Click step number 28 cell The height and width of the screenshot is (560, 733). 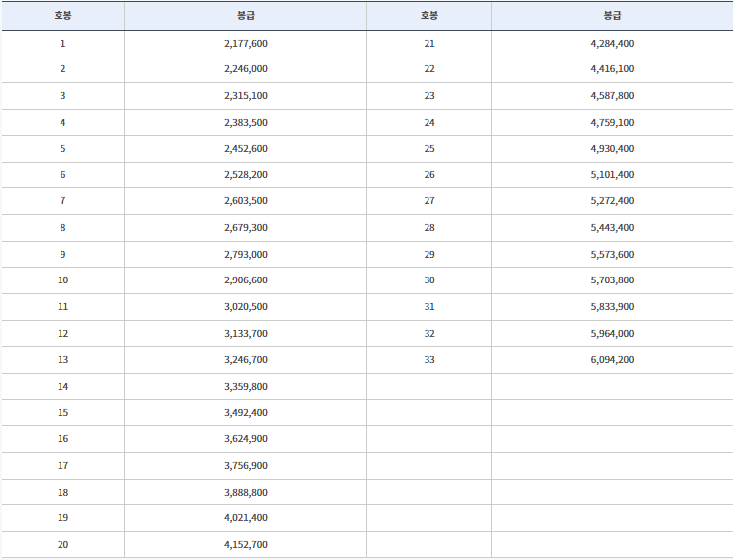(429, 227)
